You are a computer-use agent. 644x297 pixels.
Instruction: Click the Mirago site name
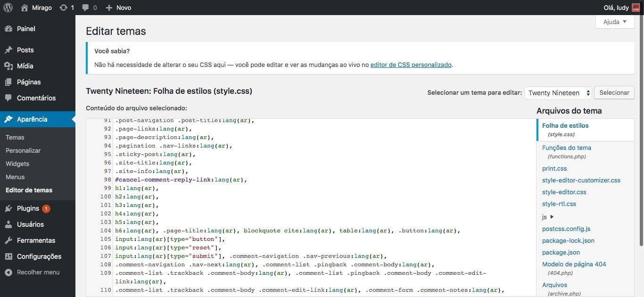tap(42, 8)
